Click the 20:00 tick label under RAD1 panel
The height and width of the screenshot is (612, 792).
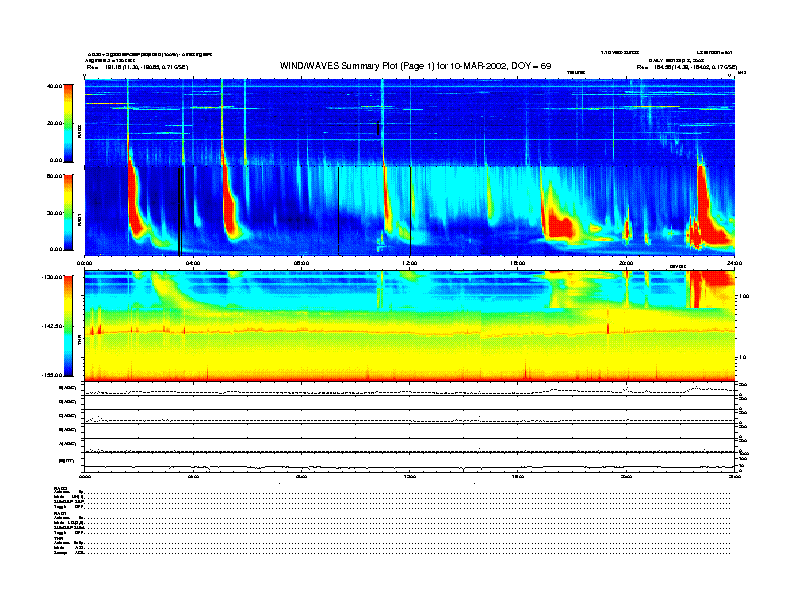tap(626, 263)
